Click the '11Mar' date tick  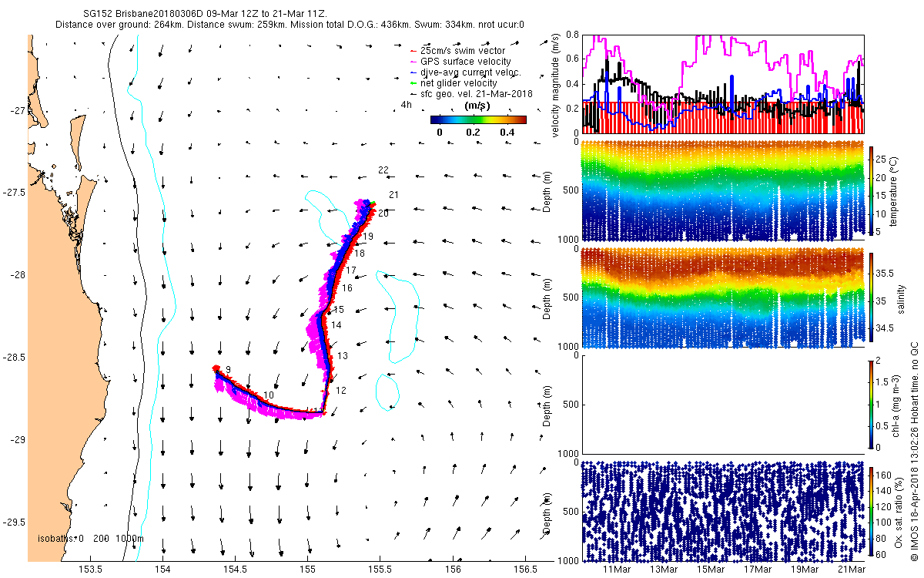point(618,570)
